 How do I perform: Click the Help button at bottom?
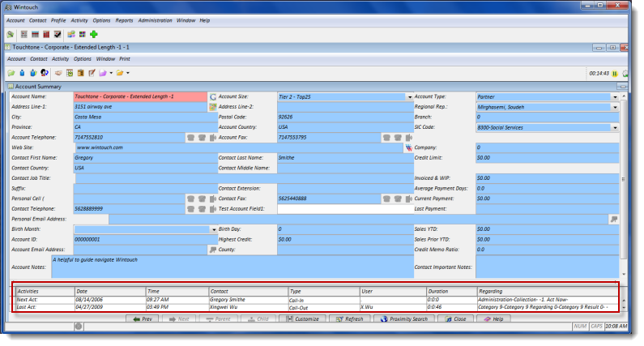tap(493, 319)
